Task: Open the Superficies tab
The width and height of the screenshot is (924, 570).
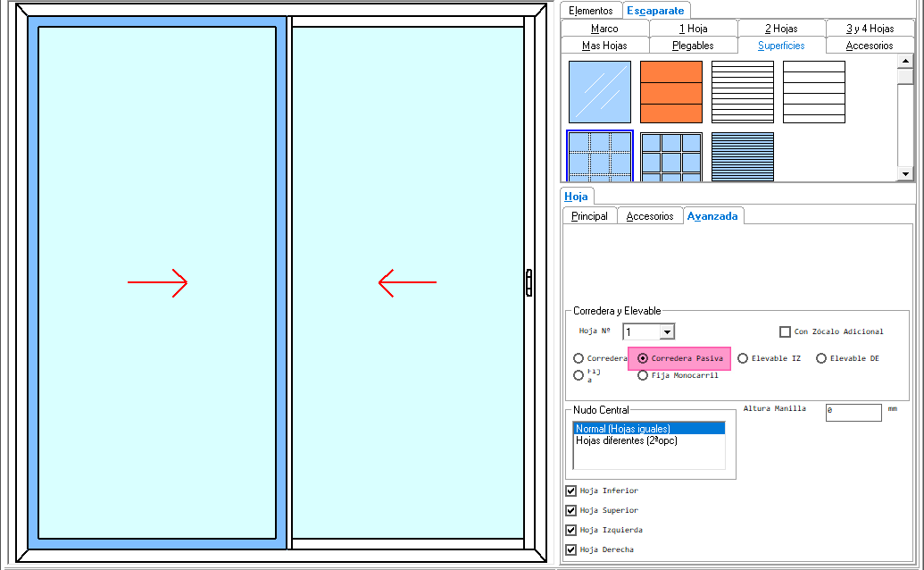Action: 781,46
